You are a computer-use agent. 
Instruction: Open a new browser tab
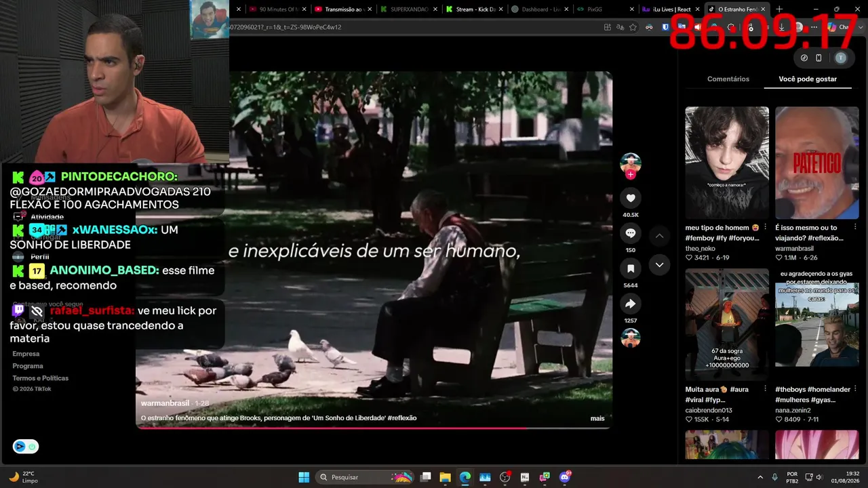pyautogui.click(x=779, y=9)
